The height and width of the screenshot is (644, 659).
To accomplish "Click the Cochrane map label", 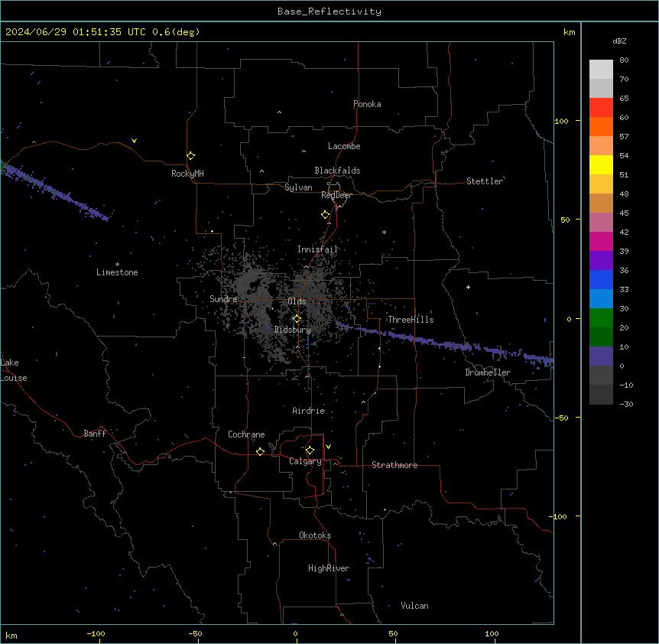I will [x=246, y=434].
